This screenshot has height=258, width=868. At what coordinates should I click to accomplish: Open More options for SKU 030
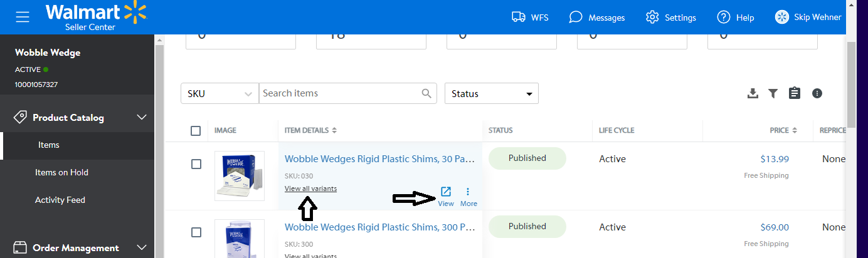[x=468, y=197]
